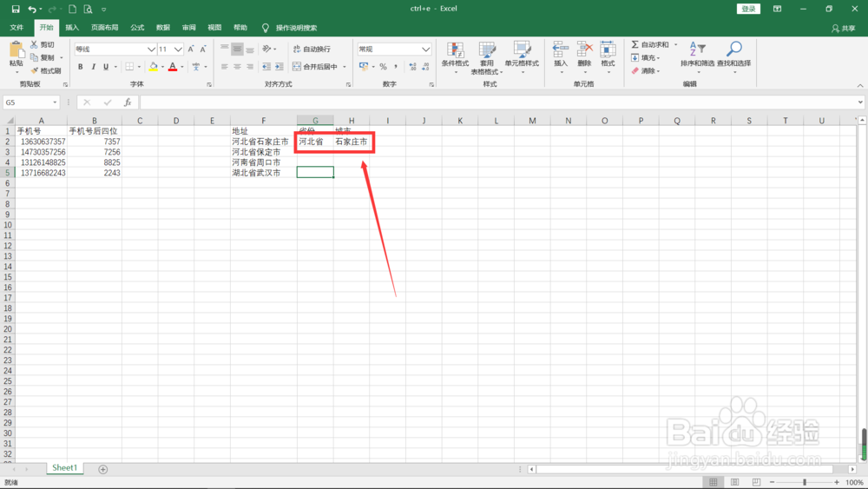This screenshot has width=868, height=489.
Task: Create a new blank workbook from the quick access toolbar
Action: pos(73,9)
